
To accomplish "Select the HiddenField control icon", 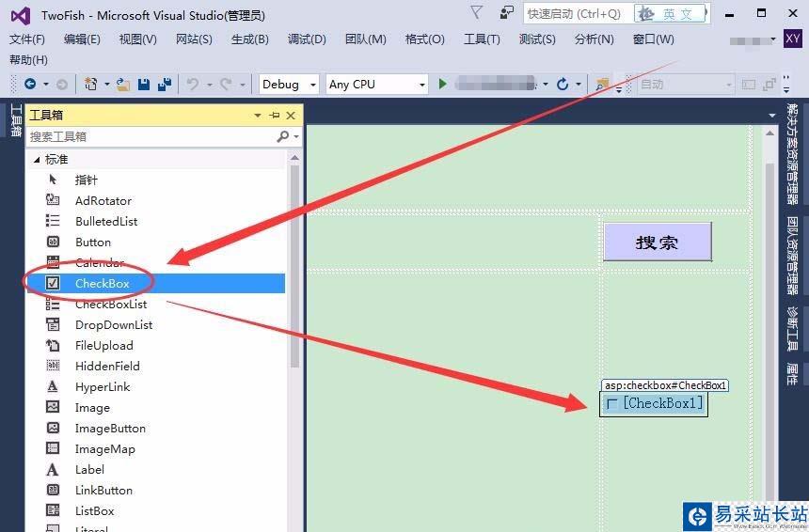I will coord(53,366).
